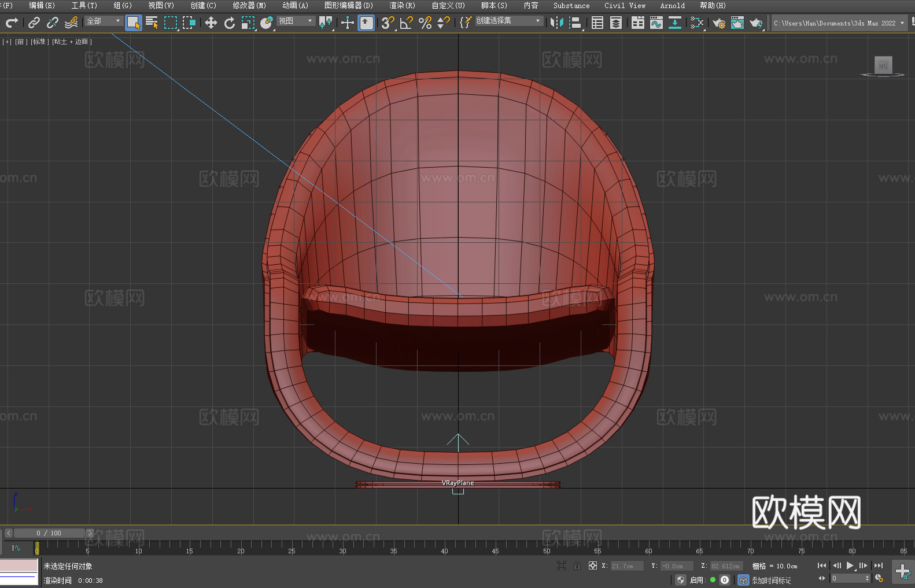Screen dimensions: 915x588
Task: Activate Select and Scale tool
Action: point(248,23)
